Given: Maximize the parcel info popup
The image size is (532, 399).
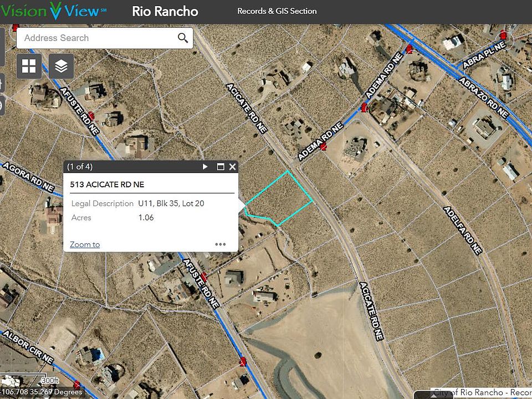Looking at the screenshot, I should [221, 167].
